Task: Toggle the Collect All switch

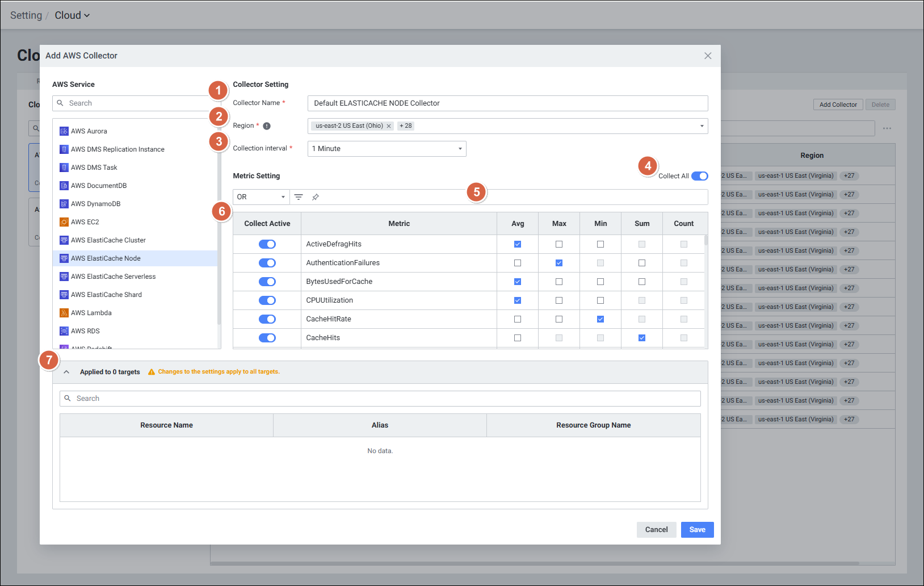Action: pos(699,176)
